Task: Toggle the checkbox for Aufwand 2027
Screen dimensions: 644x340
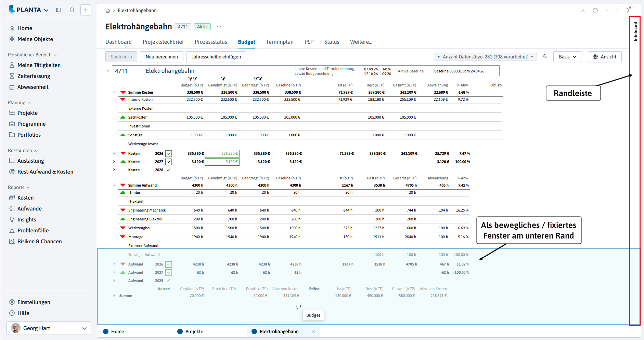Action: click(169, 273)
